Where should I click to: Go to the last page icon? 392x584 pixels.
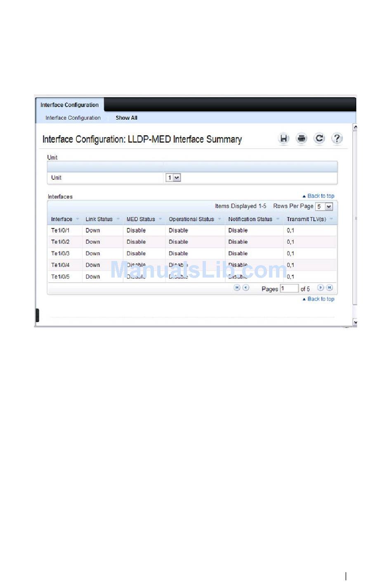[x=329, y=288]
